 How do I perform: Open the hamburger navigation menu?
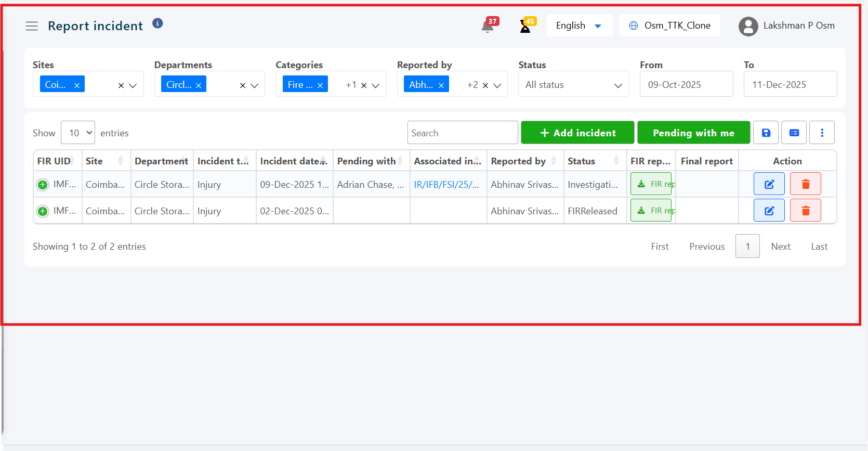[32, 26]
